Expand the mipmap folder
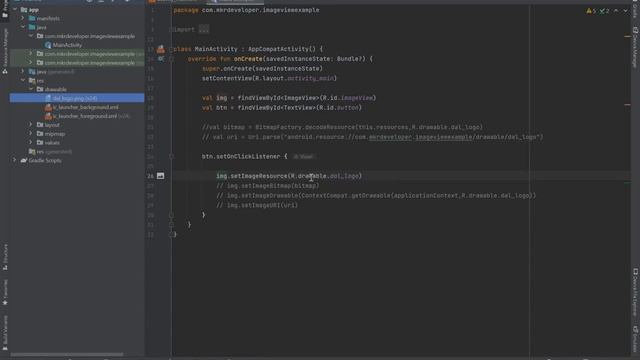640x360 pixels. [x=31, y=133]
